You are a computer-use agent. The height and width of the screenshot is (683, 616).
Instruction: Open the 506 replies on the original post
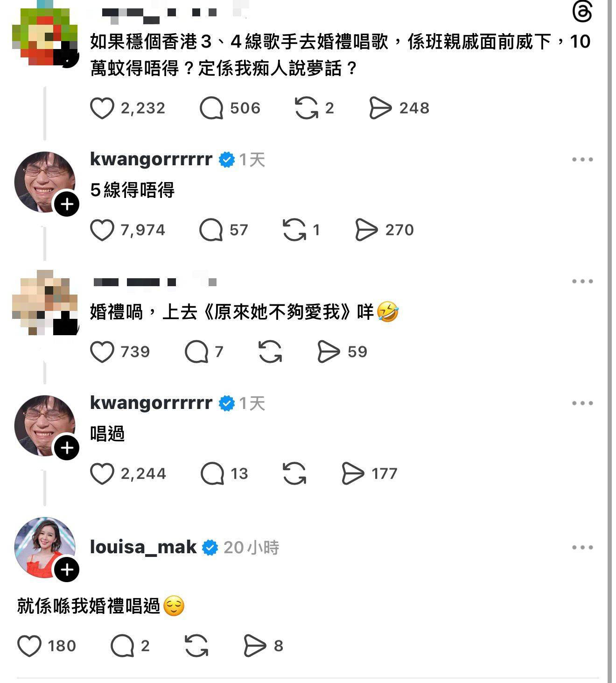211,108
